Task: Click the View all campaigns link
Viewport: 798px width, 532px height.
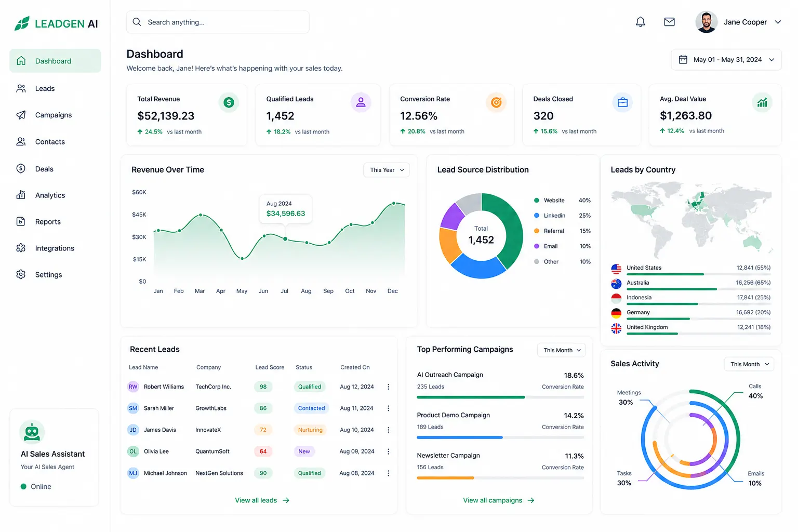Action: click(499, 500)
